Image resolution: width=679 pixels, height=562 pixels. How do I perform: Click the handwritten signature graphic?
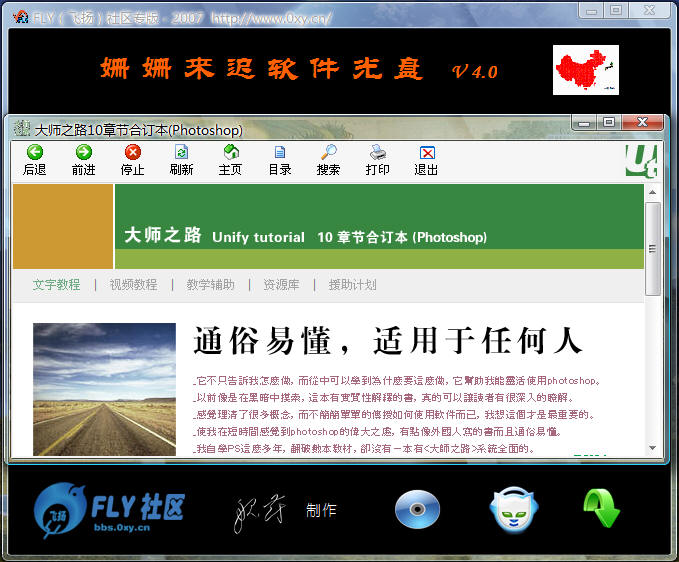click(x=260, y=512)
